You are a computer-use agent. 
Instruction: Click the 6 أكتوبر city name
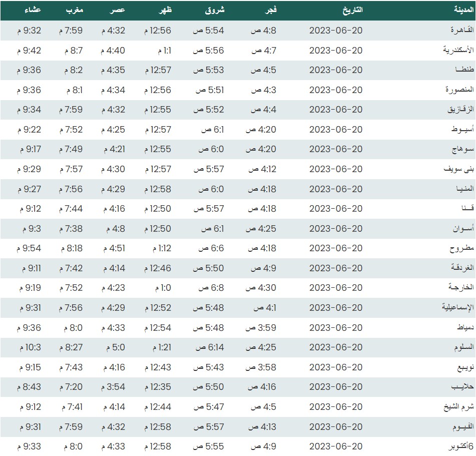tap(458, 446)
